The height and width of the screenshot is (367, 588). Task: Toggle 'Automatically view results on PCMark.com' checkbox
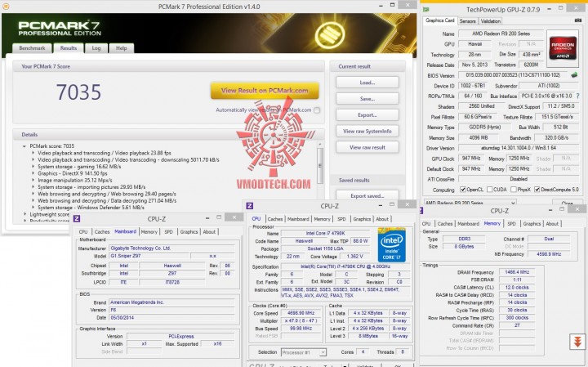coord(317,110)
